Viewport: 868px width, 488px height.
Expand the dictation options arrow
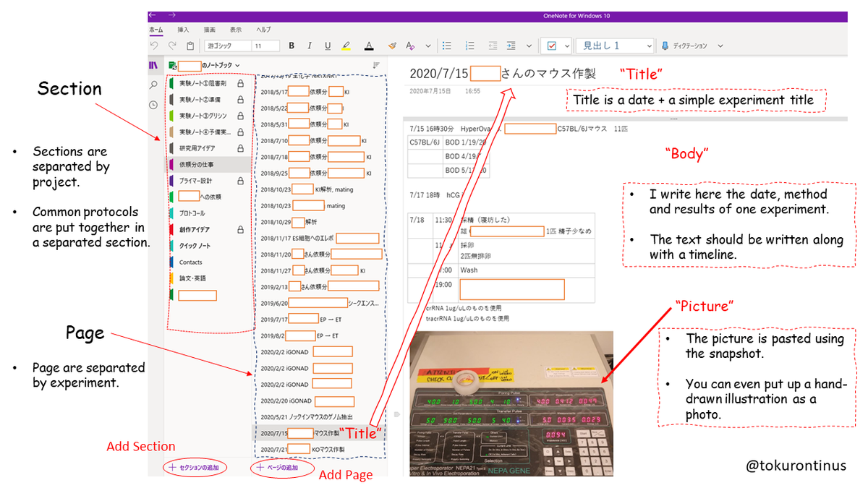tap(720, 46)
